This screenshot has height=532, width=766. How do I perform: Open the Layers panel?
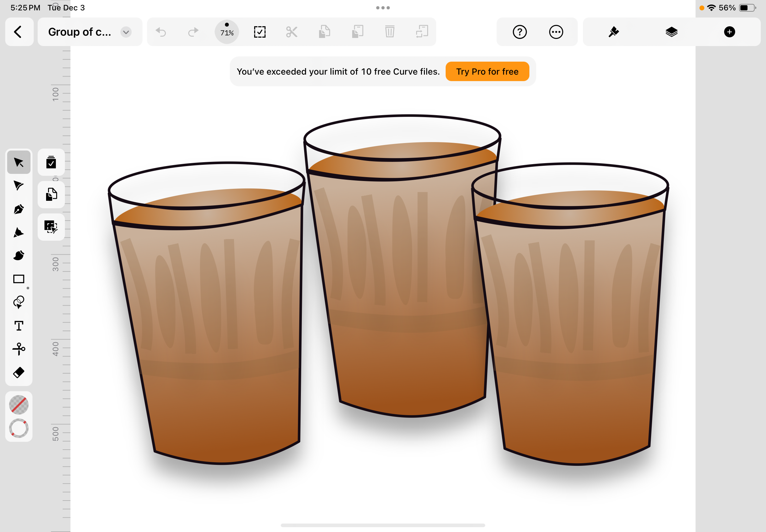671,32
